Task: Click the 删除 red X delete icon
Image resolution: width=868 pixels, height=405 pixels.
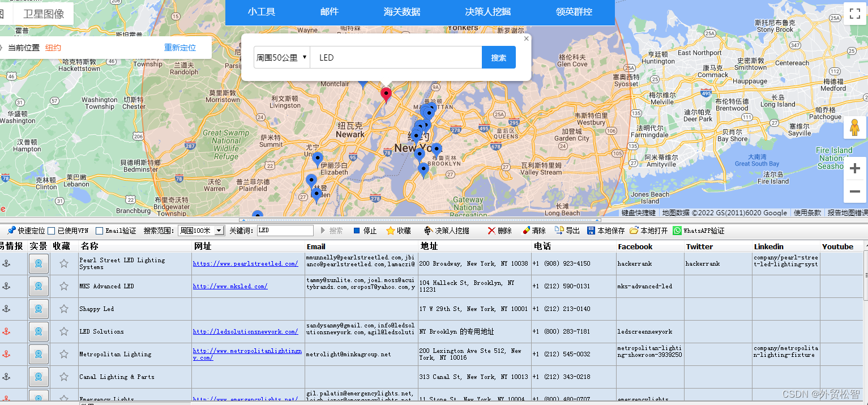Action: click(x=491, y=231)
